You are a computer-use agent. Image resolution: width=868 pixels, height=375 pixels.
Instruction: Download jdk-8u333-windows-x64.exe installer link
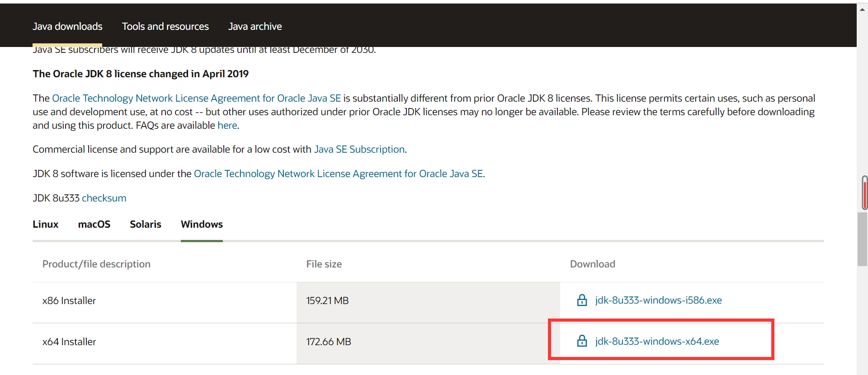[657, 342]
